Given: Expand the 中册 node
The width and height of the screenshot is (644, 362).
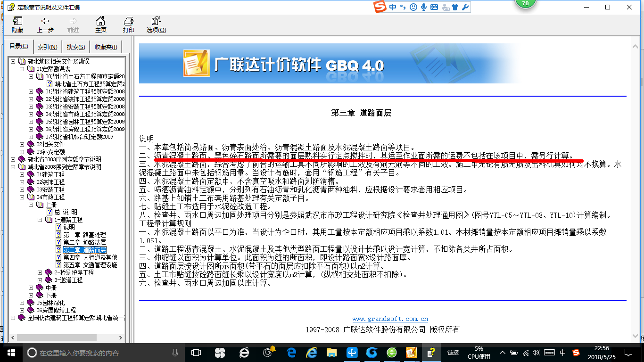Looking at the screenshot, I should (31, 288).
